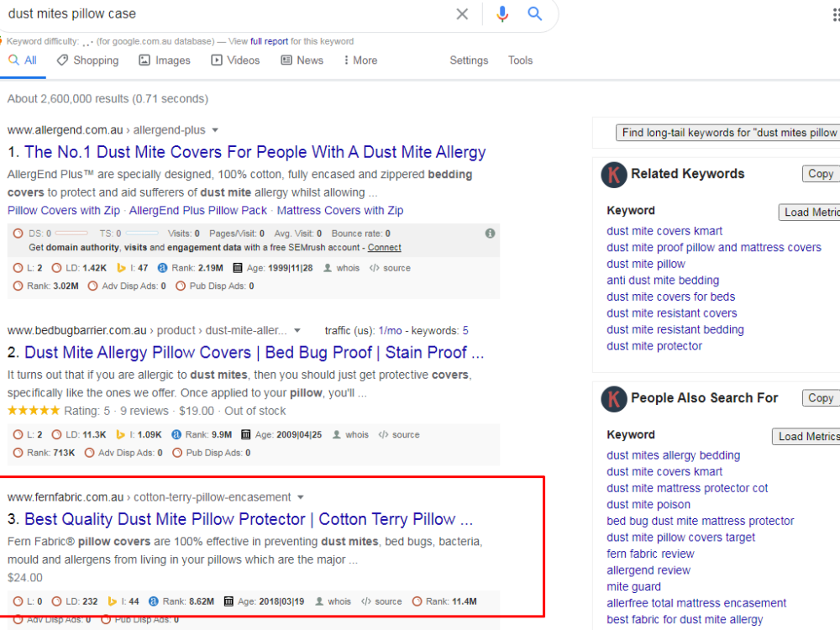Viewport: 840px width, 630px height.
Task: Click keyword anti dust mite bedding
Action: pyautogui.click(x=663, y=281)
